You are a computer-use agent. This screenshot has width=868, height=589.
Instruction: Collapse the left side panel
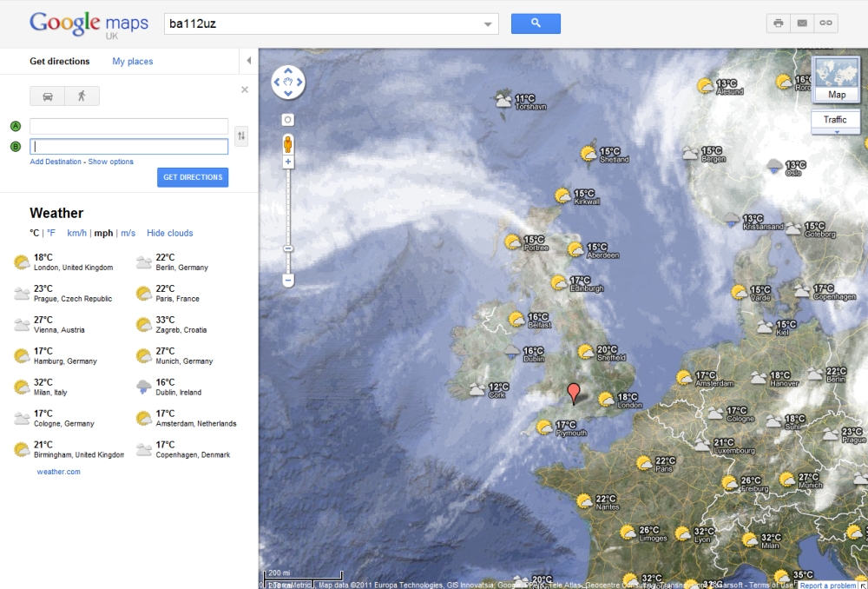(249, 61)
